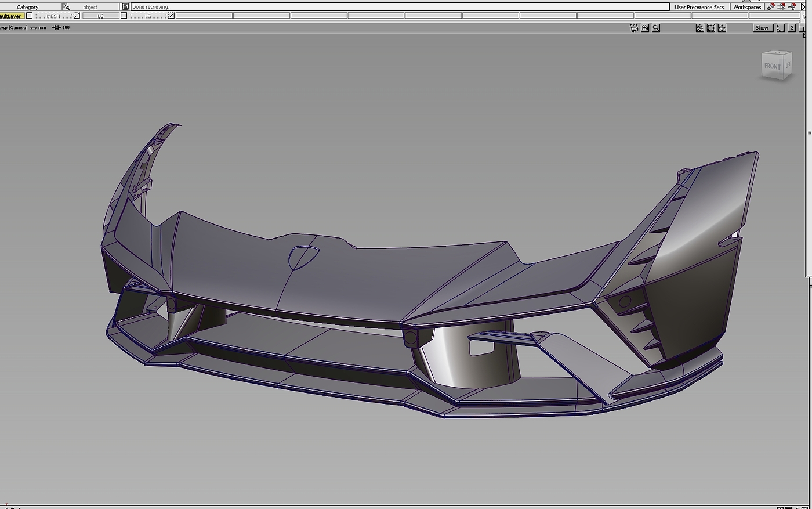Image resolution: width=812 pixels, height=509 pixels.
Task: Click the look-at view icon
Action: [x=700, y=28]
